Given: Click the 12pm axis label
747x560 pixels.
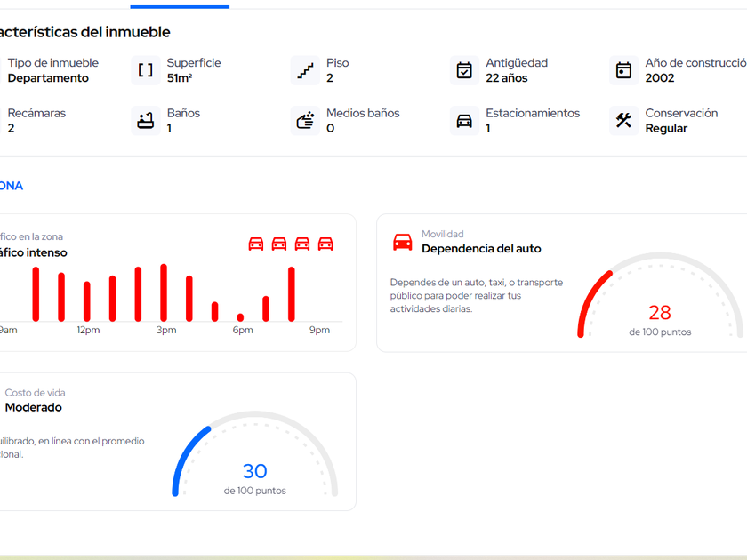Looking at the screenshot, I should pos(88,330).
